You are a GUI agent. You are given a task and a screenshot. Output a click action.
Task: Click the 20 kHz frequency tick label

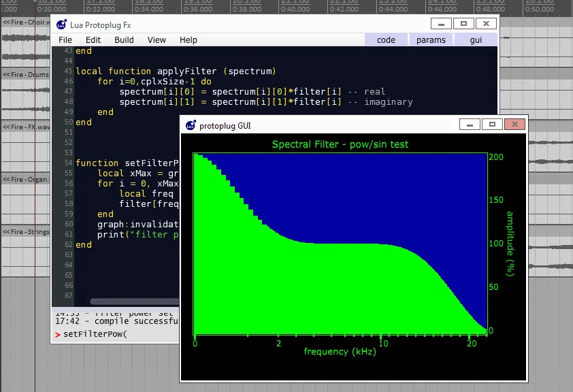(472, 344)
